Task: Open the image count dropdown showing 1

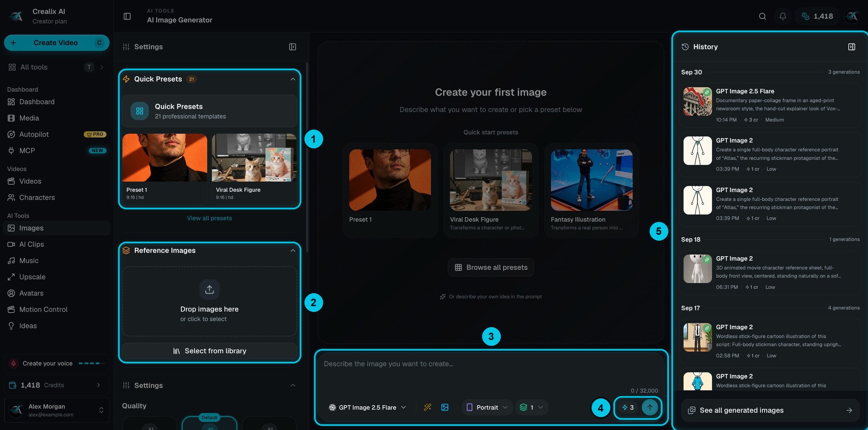Action: (x=532, y=407)
